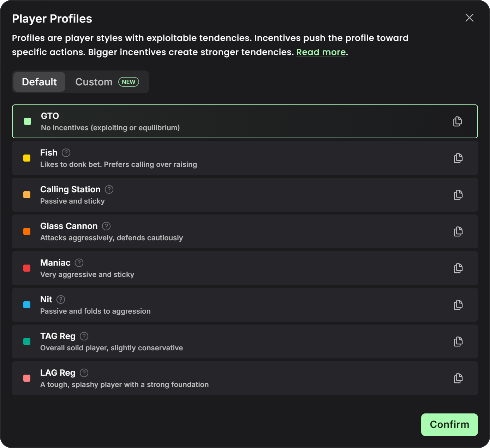Screen dimensions: 490x448
Task: Click the blue Nit color swatch
Action: tap(27, 305)
